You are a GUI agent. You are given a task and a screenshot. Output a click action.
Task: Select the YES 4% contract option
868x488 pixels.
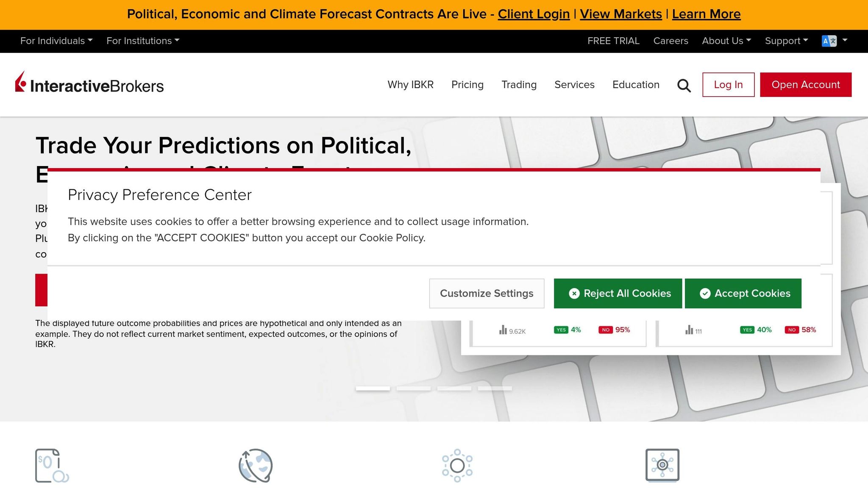567,330
